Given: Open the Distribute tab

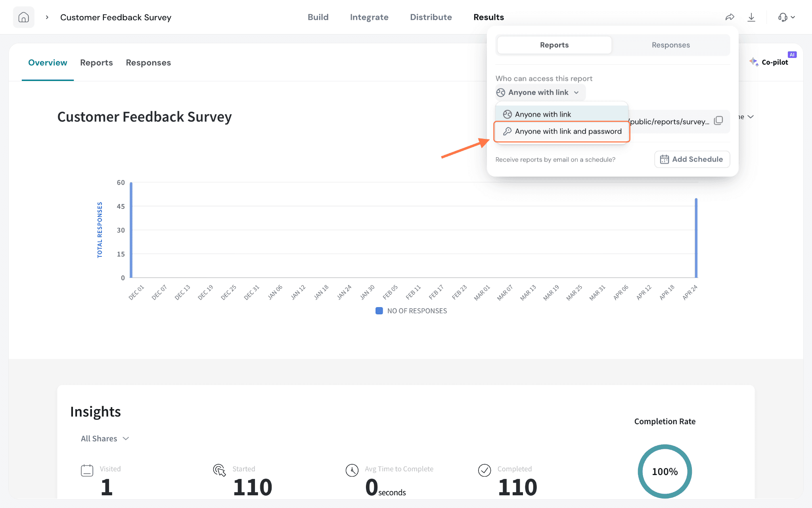Looking at the screenshot, I should coord(431,17).
